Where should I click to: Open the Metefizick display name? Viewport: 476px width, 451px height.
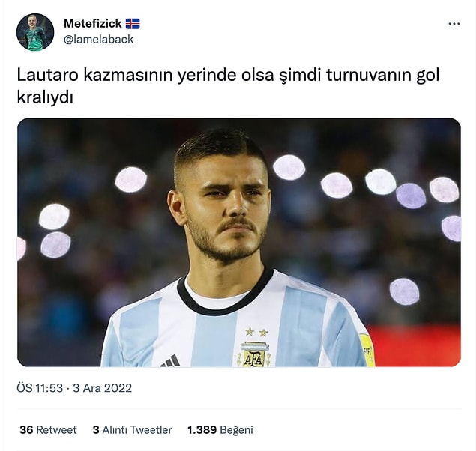[x=93, y=24]
